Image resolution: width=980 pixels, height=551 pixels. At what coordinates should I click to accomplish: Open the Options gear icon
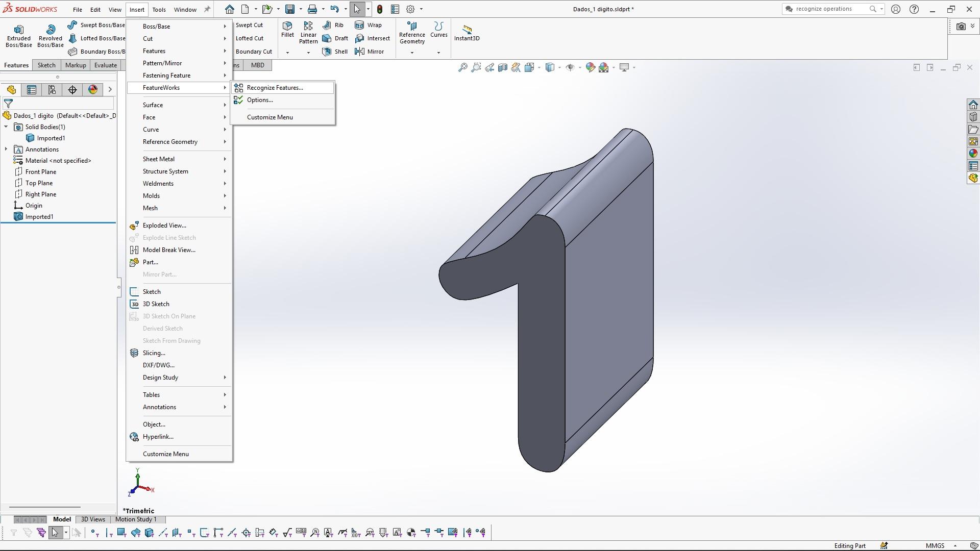pos(410,9)
